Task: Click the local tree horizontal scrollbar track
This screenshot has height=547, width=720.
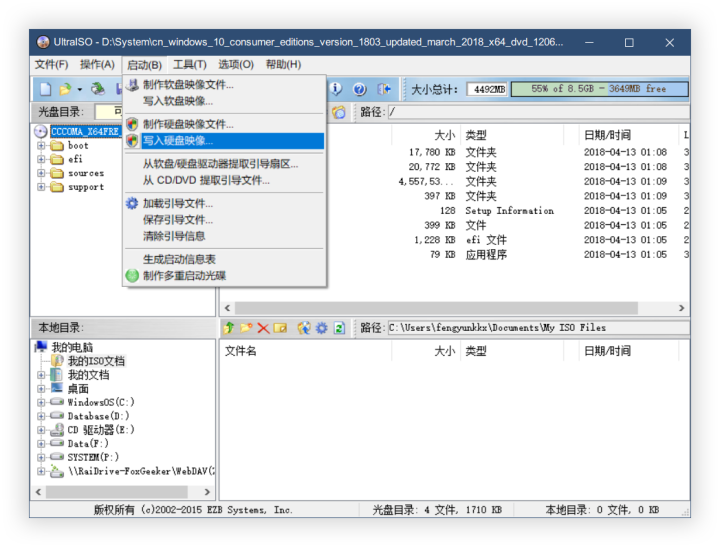Action: pyautogui.click(x=117, y=492)
